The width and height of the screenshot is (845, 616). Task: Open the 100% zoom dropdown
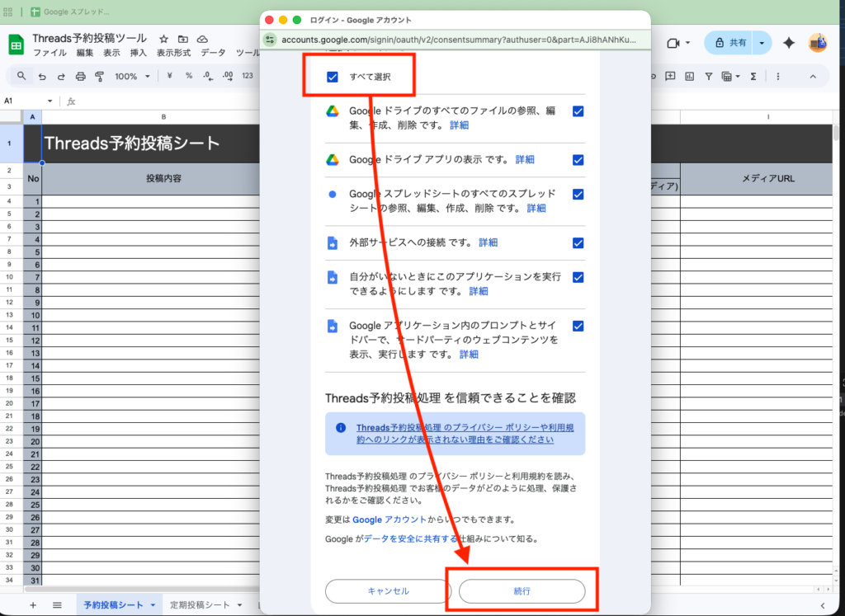coord(132,77)
